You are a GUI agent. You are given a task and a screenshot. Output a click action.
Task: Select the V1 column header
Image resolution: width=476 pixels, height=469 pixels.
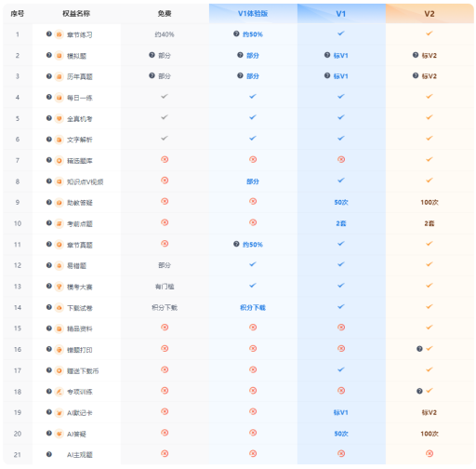(x=341, y=14)
